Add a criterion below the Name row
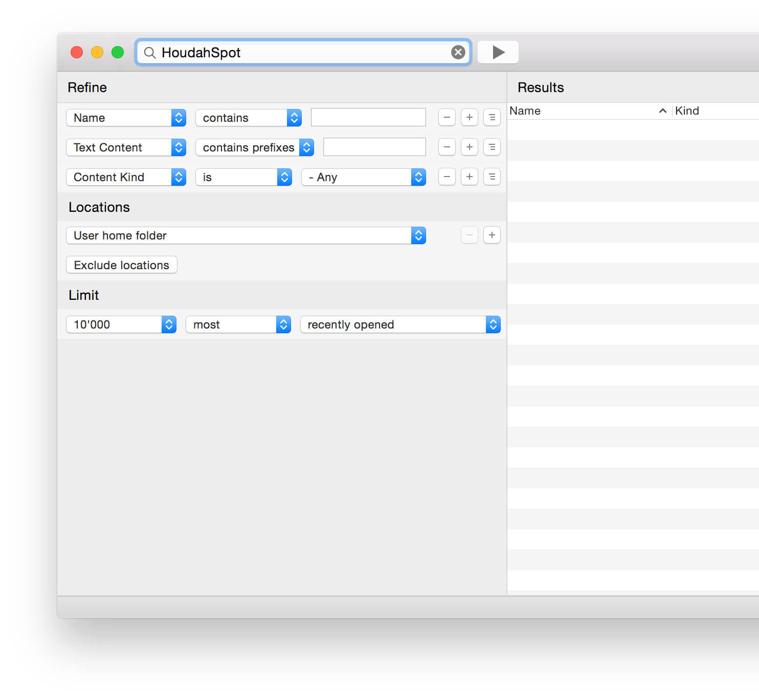759x700 pixels. click(469, 117)
